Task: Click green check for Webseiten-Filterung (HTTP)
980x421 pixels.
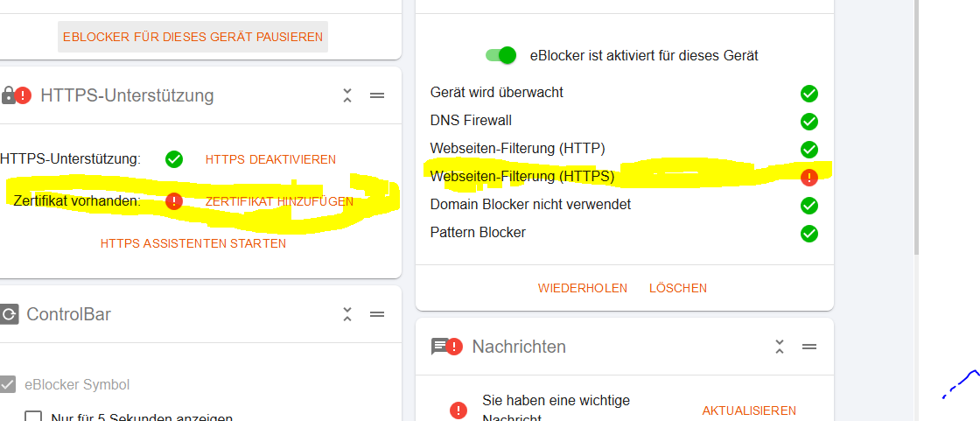Action: click(809, 150)
